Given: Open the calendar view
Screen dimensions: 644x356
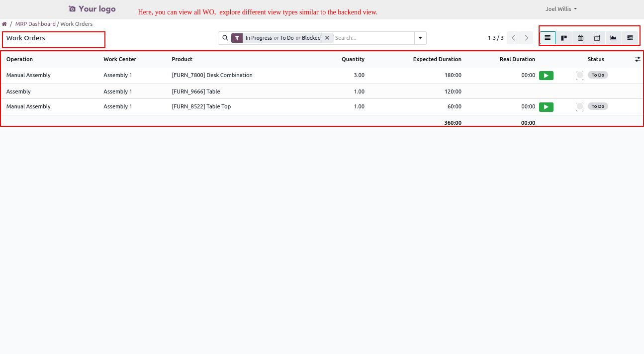Looking at the screenshot, I should click(x=580, y=38).
